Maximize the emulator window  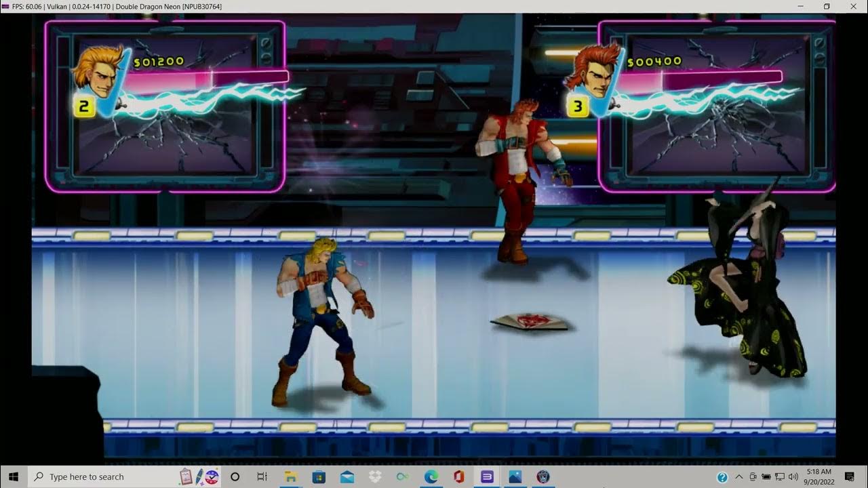point(827,6)
